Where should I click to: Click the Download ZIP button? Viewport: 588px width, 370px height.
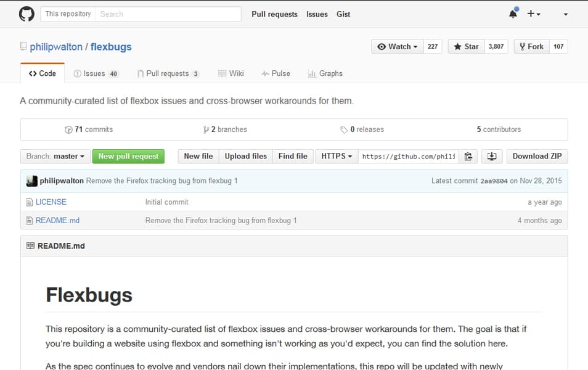click(x=537, y=156)
